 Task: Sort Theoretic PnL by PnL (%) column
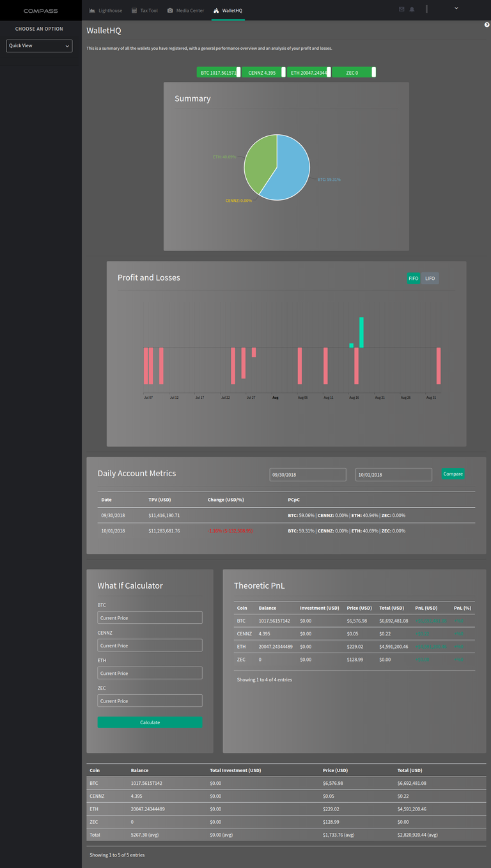pos(462,608)
